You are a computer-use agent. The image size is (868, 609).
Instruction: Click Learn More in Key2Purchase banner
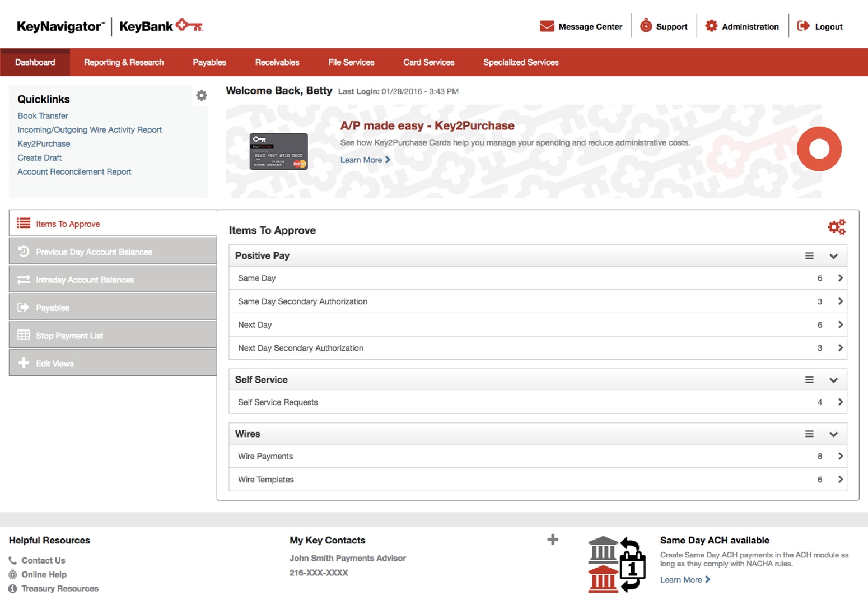(365, 160)
